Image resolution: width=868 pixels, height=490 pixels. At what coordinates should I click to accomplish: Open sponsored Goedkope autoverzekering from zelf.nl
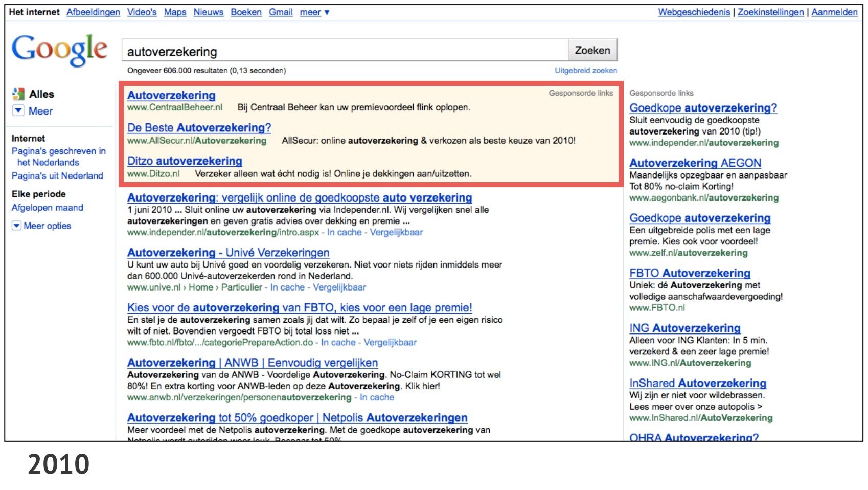point(700,218)
